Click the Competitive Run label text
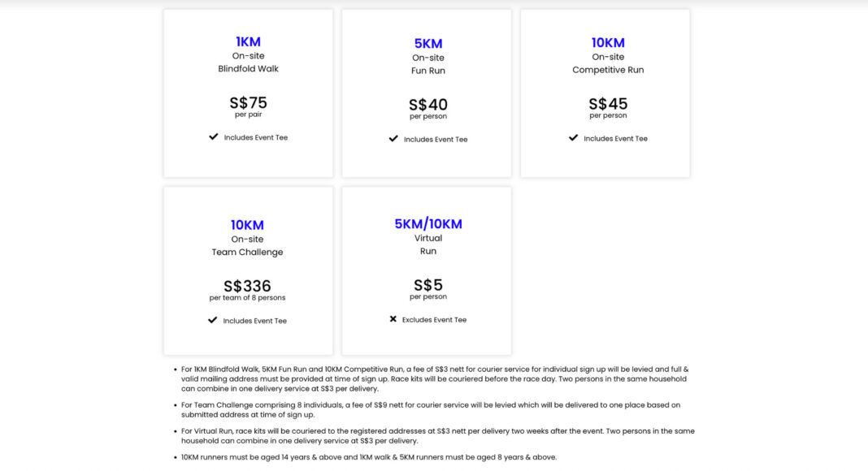 (x=608, y=70)
